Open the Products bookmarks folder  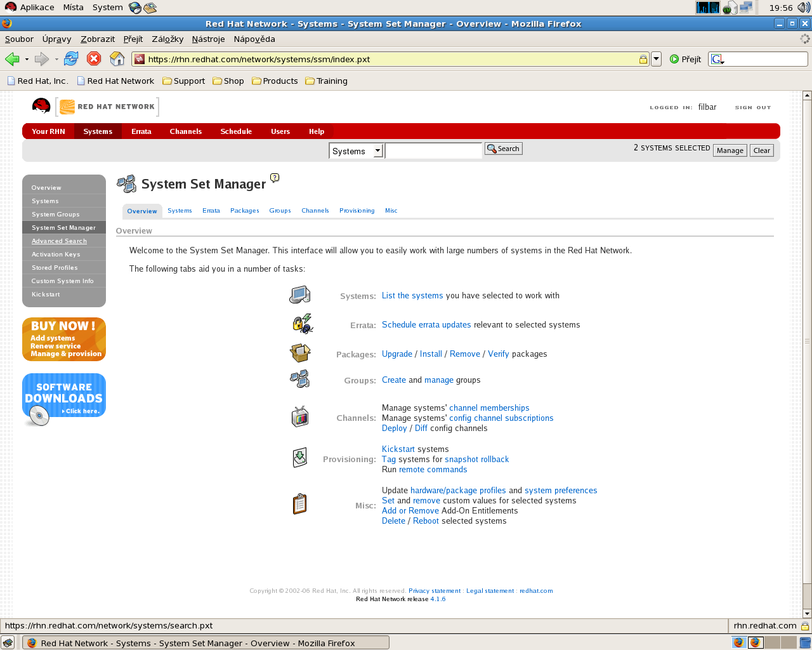point(275,81)
